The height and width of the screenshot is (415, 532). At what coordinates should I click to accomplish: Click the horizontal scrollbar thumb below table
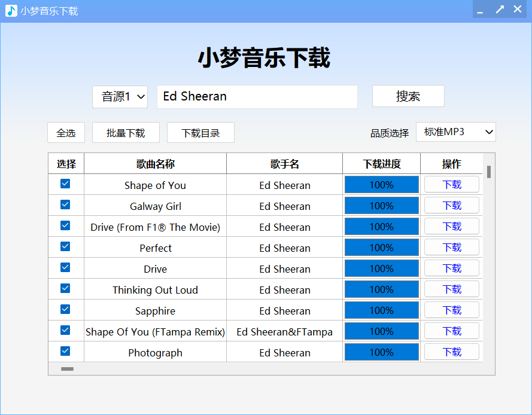(67, 369)
